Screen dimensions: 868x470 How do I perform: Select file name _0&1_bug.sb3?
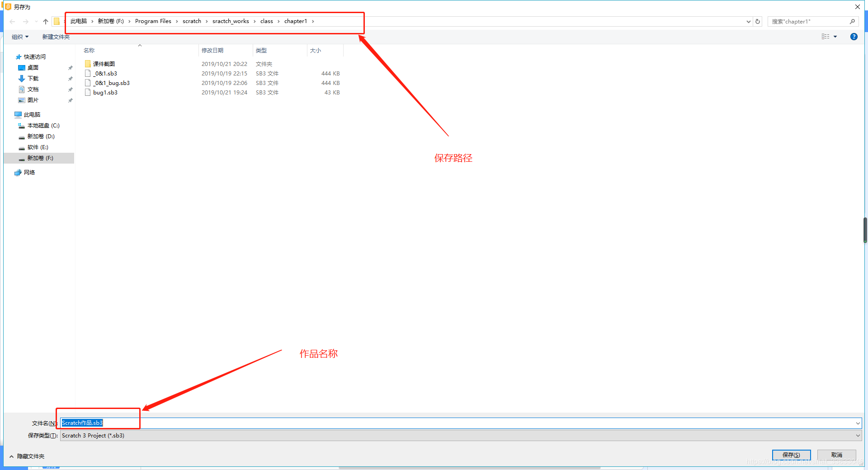tap(111, 83)
